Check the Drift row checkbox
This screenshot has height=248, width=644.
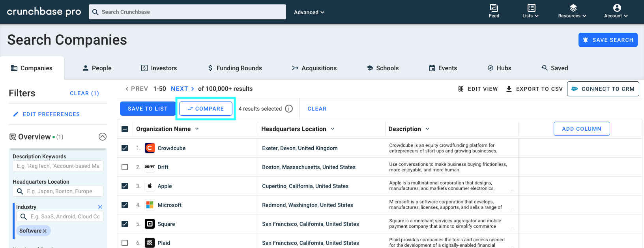point(125,167)
